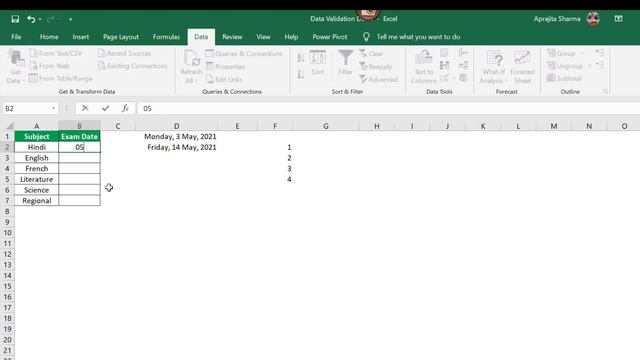Open the File menu tab
Image resolution: width=640 pixels, height=360 pixels.
point(16,37)
